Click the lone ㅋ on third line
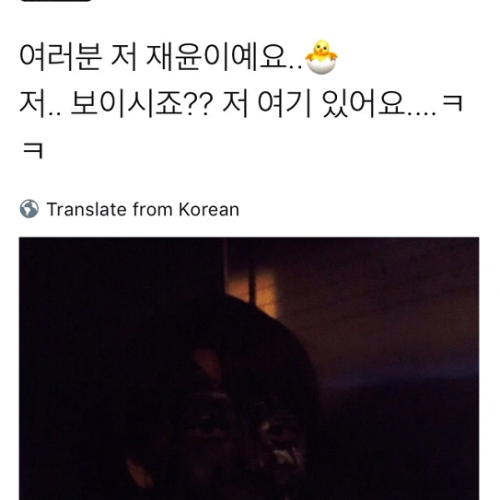The height and width of the screenshot is (500, 500). click(x=33, y=151)
